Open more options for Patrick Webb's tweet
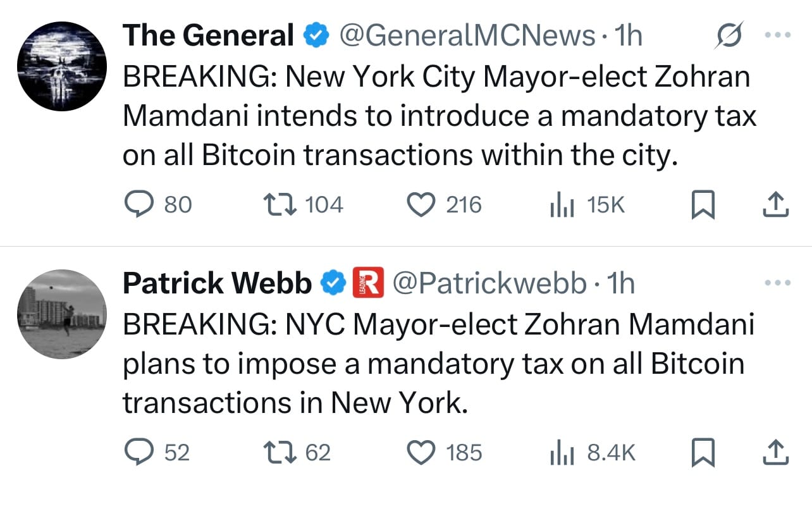This screenshot has width=812, height=511. 777,283
